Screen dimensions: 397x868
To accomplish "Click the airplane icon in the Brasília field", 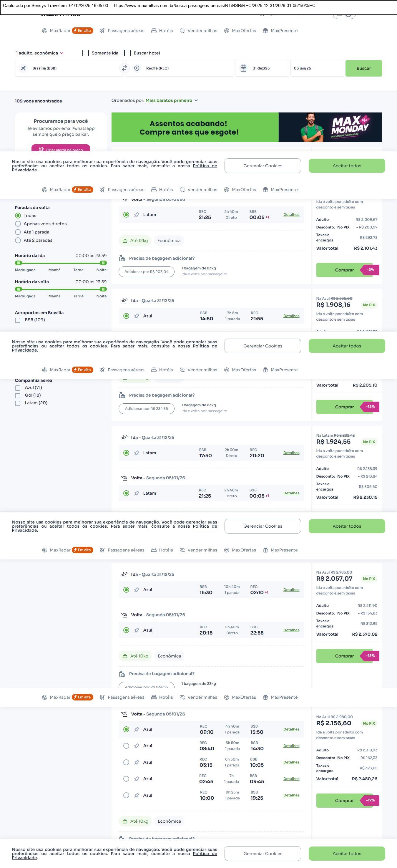I will 23,68.
